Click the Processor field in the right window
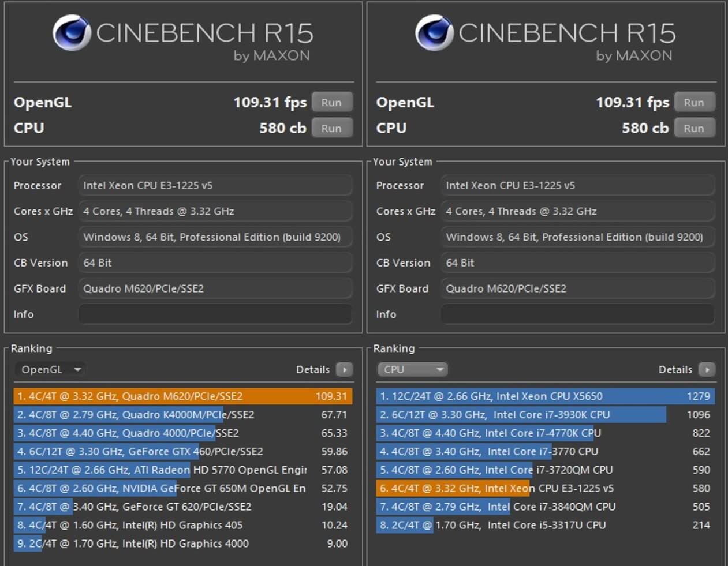Viewport: 728px width, 566px height. click(x=577, y=186)
